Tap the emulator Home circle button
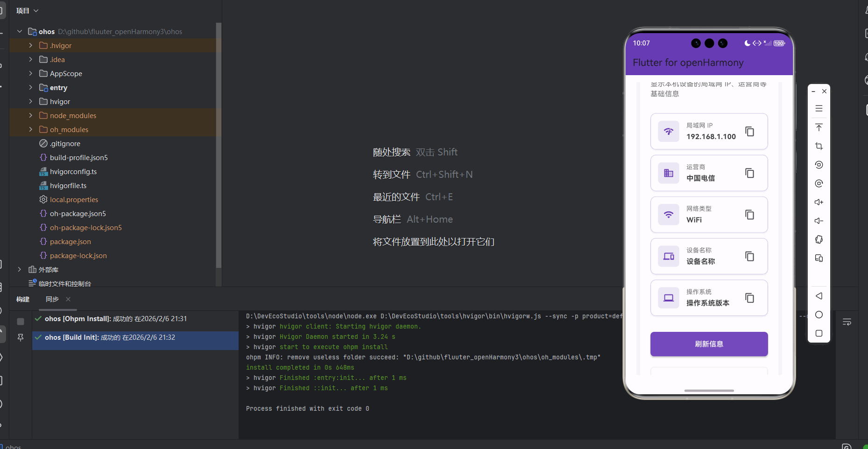This screenshot has width=868, height=449. [819, 315]
